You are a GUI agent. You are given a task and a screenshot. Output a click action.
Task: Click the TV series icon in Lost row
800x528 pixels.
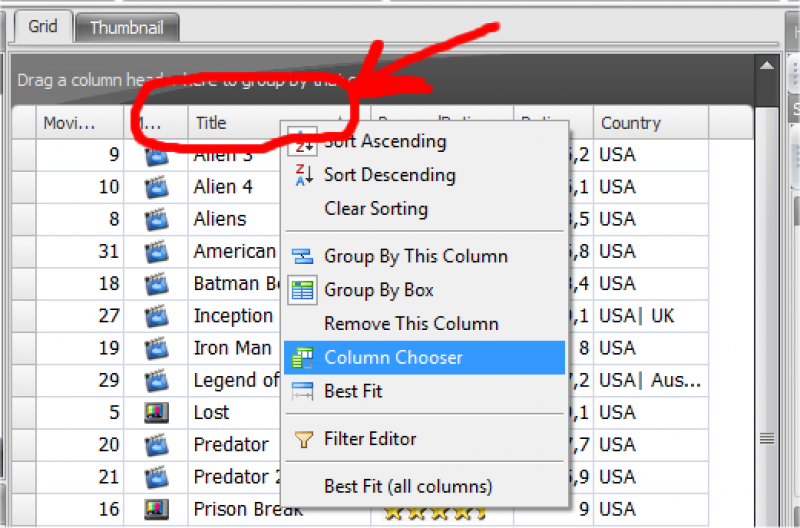tap(156, 412)
